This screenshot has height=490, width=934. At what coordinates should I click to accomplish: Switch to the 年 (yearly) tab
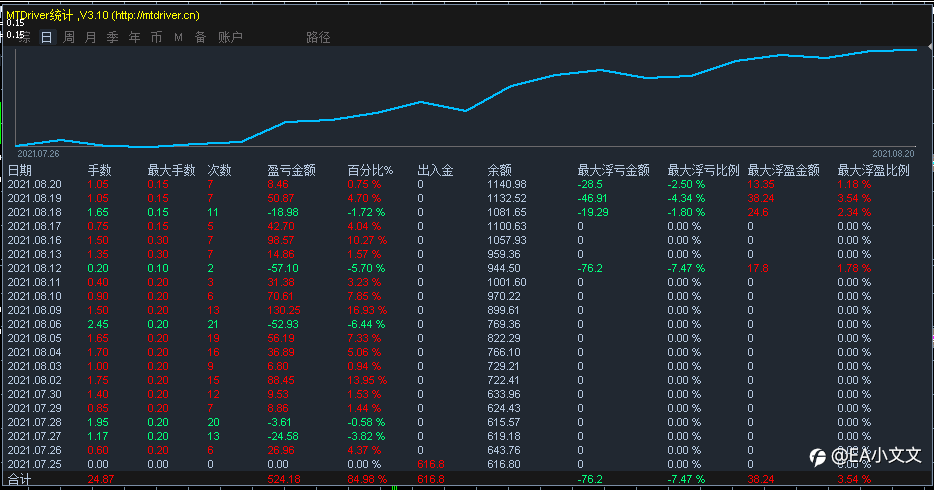coord(135,38)
